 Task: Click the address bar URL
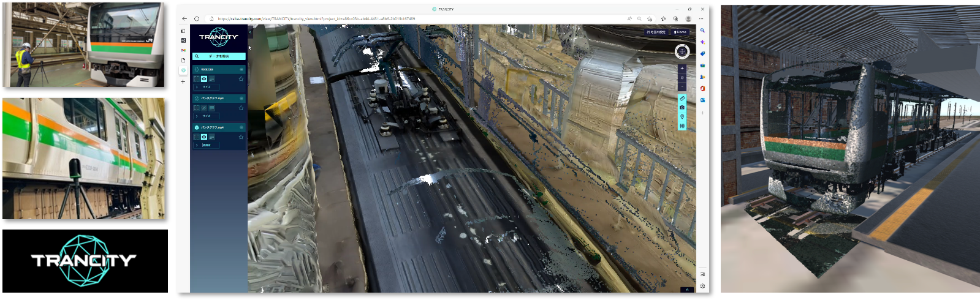[316, 18]
